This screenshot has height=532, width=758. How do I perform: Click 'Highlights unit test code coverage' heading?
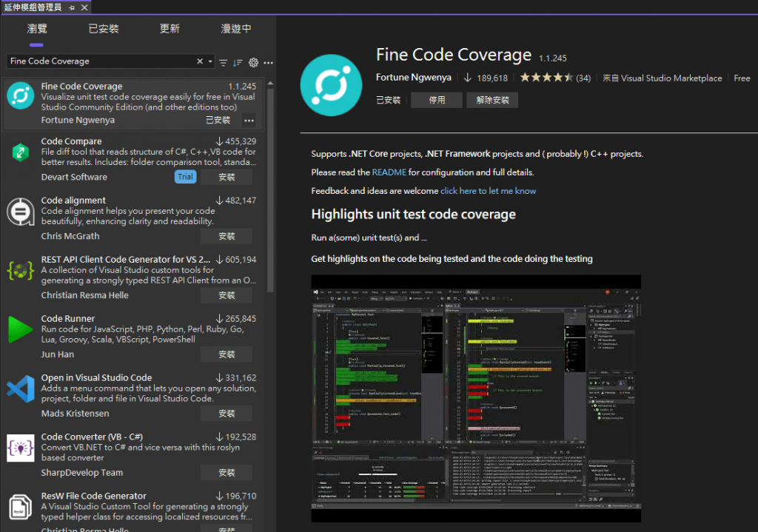tap(413, 214)
